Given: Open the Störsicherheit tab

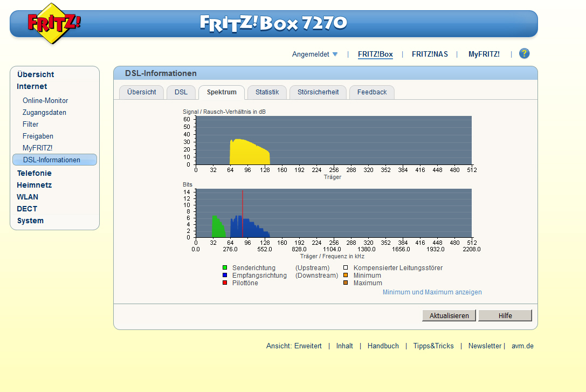Looking at the screenshot, I should pos(318,92).
